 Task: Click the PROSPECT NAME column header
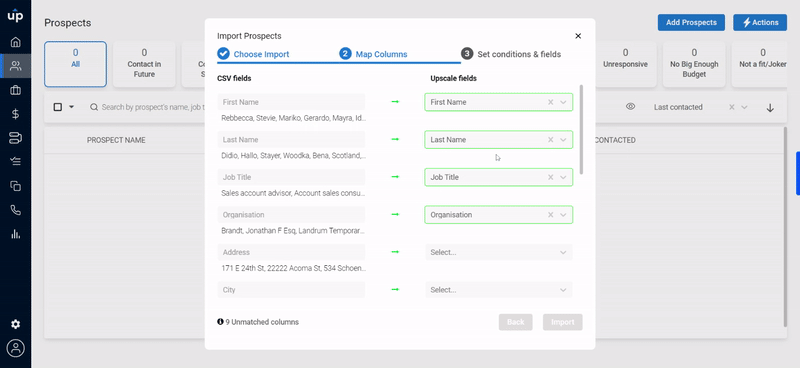(116, 140)
